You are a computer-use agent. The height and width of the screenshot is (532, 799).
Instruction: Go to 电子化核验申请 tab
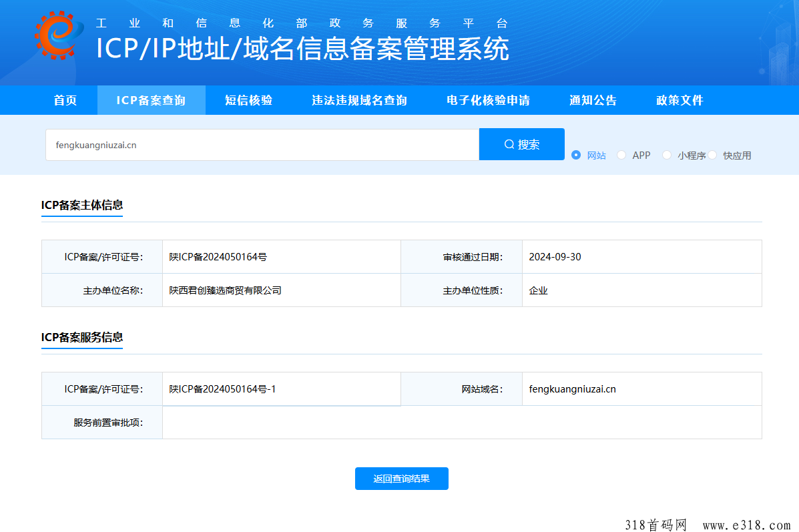(x=488, y=100)
